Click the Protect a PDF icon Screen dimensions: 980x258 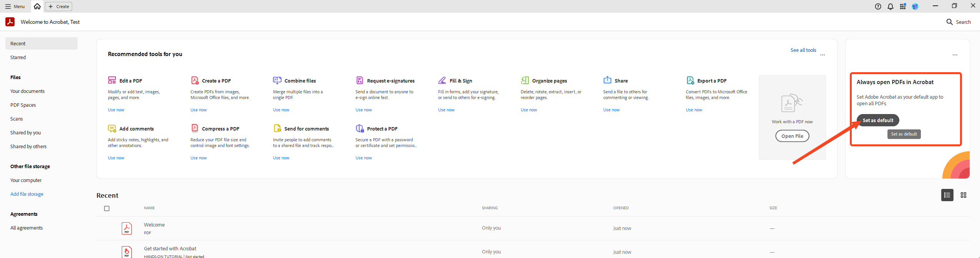point(360,128)
